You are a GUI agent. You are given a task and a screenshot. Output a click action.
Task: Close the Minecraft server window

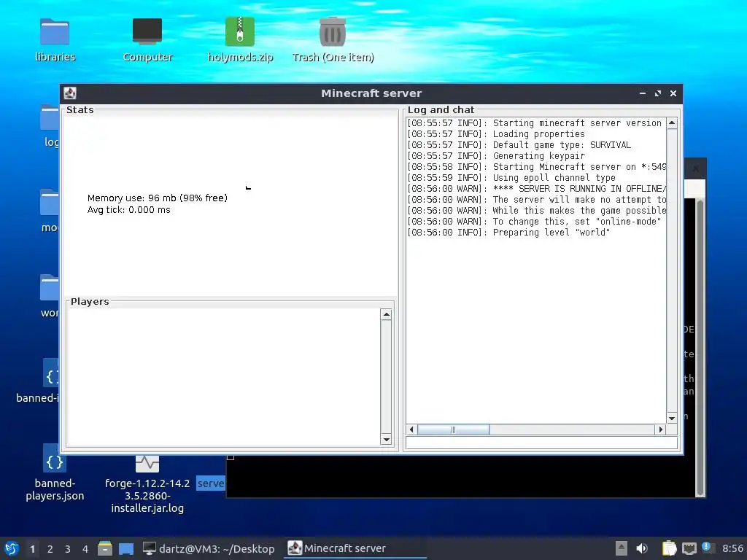tap(673, 93)
